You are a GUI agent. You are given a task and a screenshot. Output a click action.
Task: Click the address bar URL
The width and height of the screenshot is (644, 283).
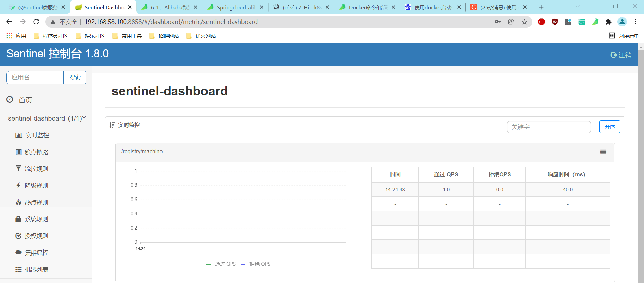171,22
